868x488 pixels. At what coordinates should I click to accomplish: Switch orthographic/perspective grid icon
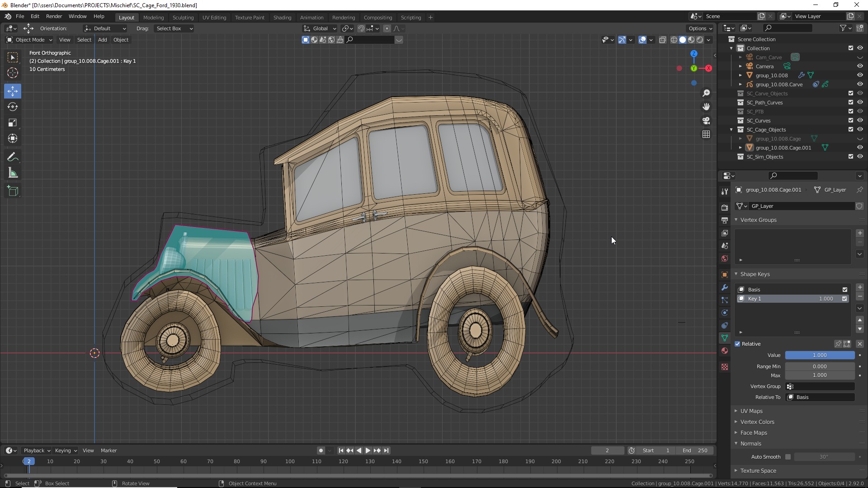tap(706, 134)
